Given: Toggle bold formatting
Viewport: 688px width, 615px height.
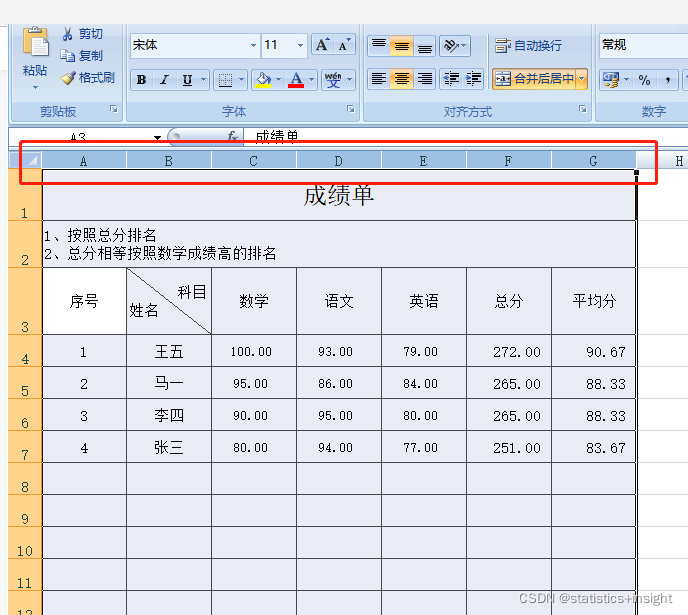Looking at the screenshot, I should pos(141,80).
